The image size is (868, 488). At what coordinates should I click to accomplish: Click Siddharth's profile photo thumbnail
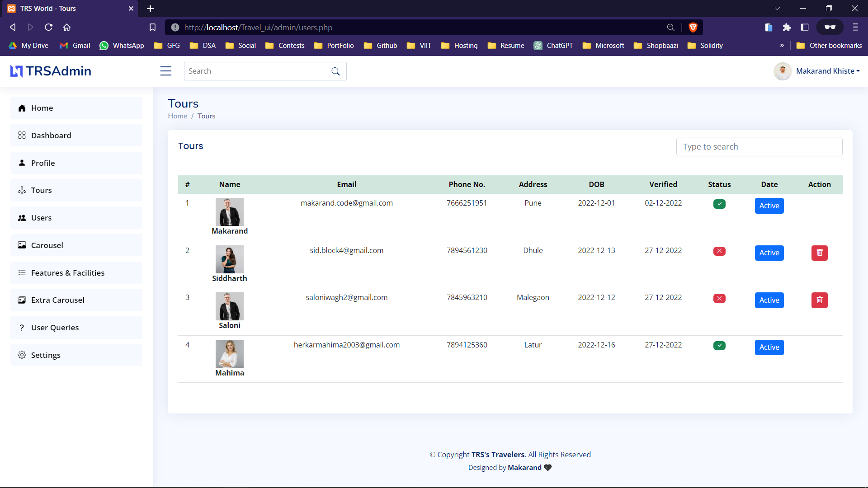230,259
